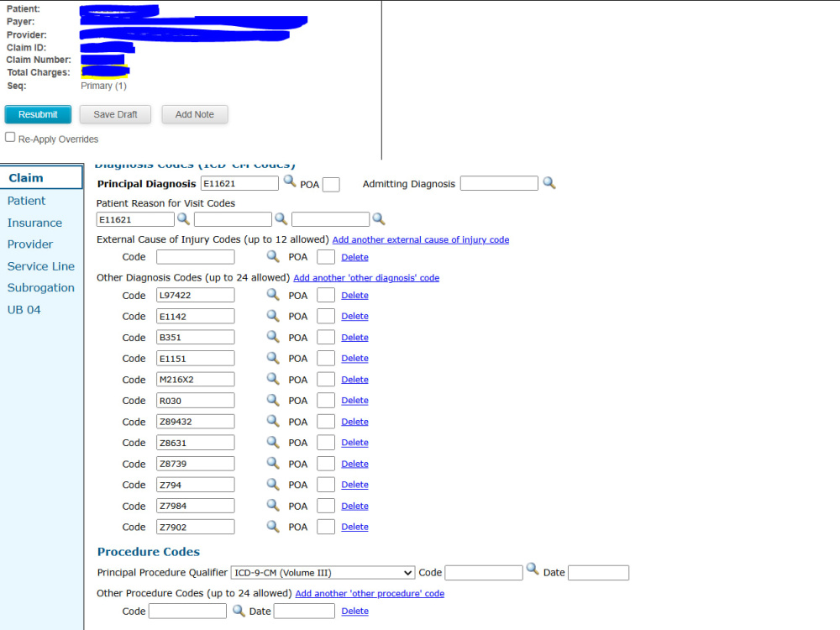
Task: Delete diagnosis code E1151
Action: (354, 359)
